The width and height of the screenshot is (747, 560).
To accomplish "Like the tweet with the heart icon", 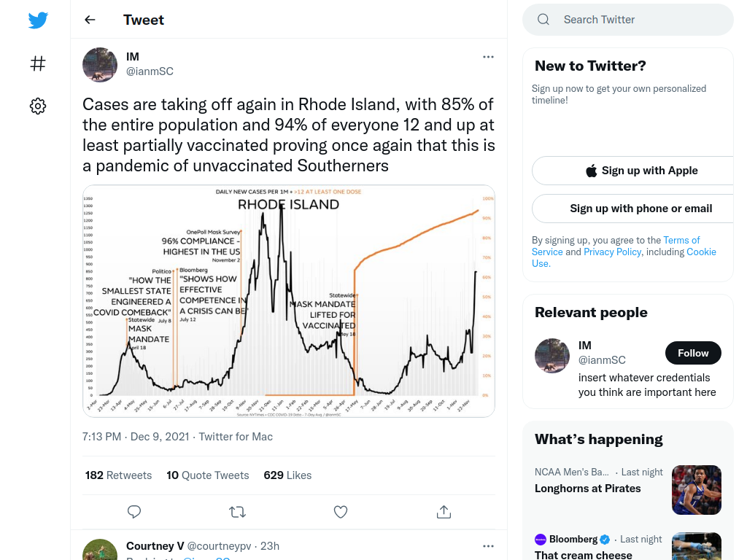I will tap(340, 512).
